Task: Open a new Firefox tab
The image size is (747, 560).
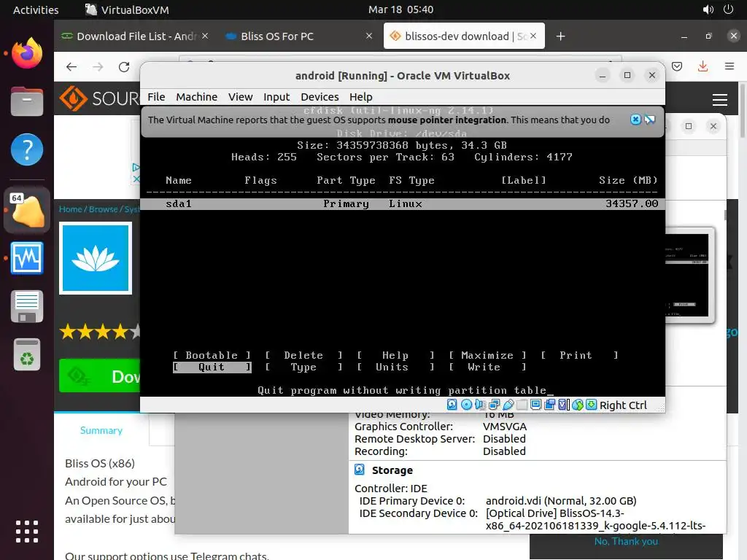Action: pos(560,36)
